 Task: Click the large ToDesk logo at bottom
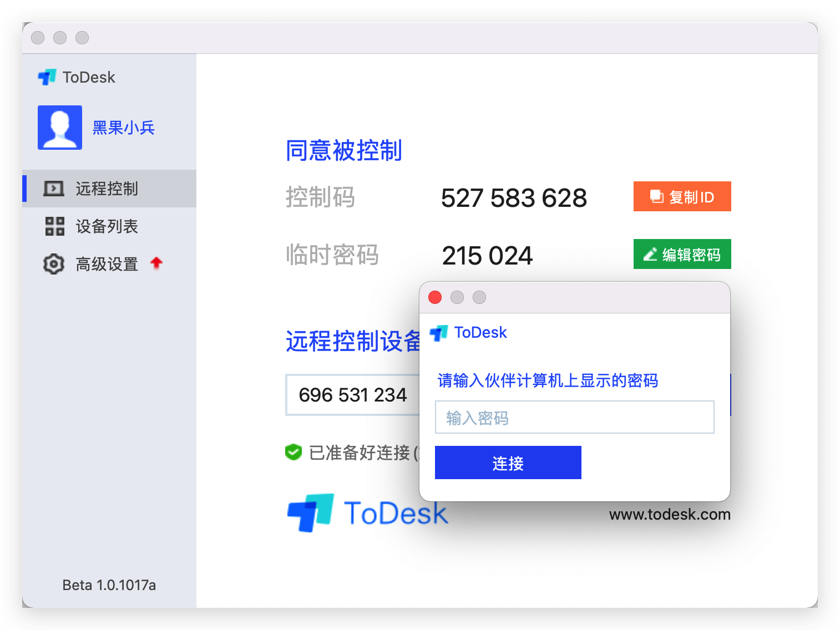367,512
